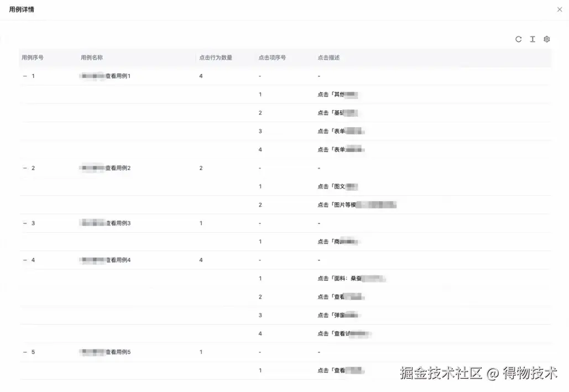Collapse the 查看用例1 row
569x392 pixels.
(24, 76)
